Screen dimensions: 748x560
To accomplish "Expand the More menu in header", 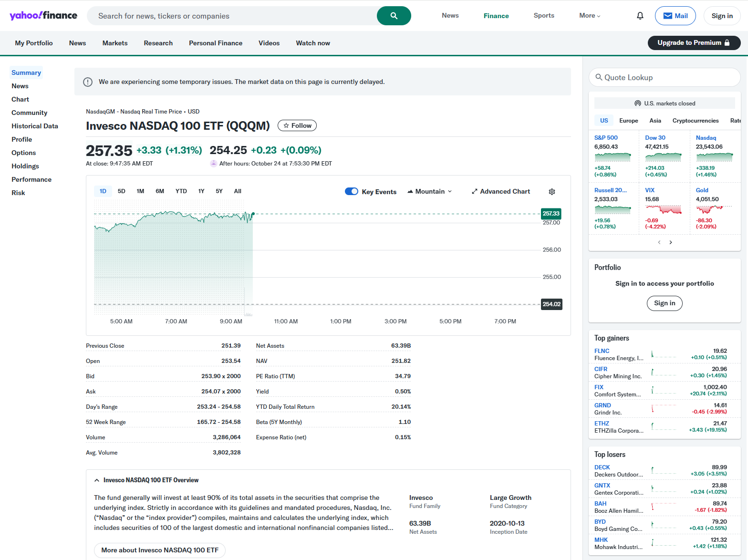I will tap(590, 16).
